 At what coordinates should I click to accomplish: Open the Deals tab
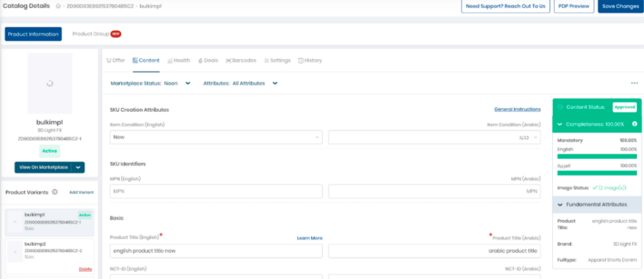click(208, 60)
